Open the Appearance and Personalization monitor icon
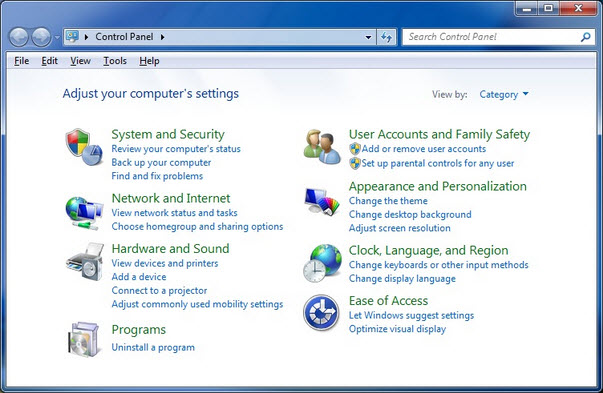The width and height of the screenshot is (603, 393). pyautogui.click(x=322, y=201)
